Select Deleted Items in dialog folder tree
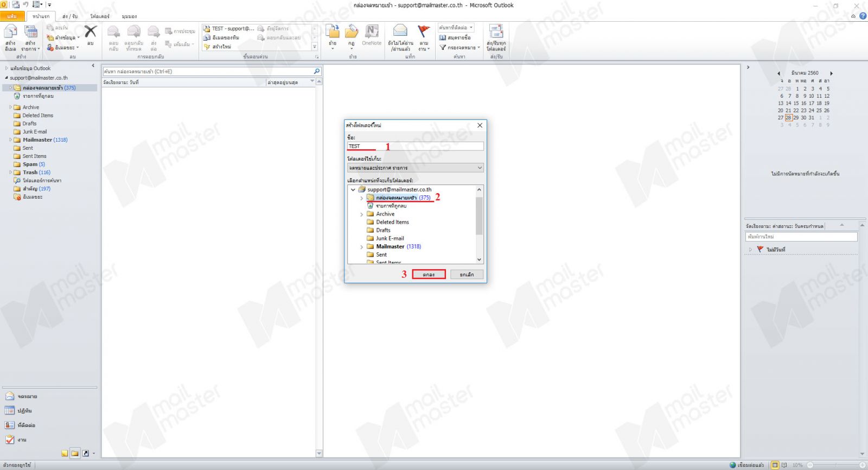868x470 pixels. (x=392, y=222)
